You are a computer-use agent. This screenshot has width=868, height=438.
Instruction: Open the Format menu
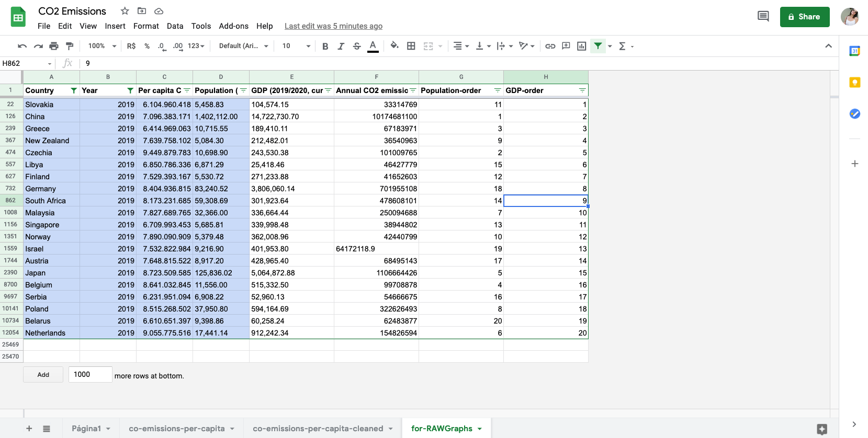pyautogui.click(x=146, y=26)
